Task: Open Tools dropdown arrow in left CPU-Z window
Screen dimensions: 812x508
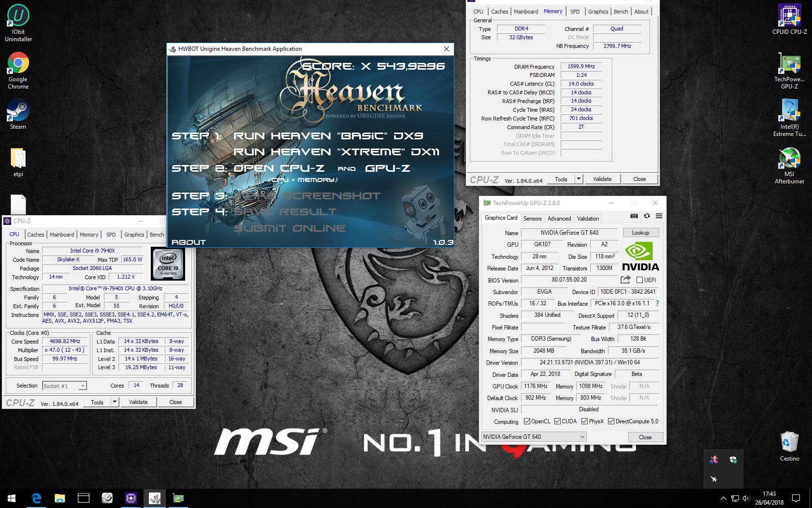Action: click(115, 402)
